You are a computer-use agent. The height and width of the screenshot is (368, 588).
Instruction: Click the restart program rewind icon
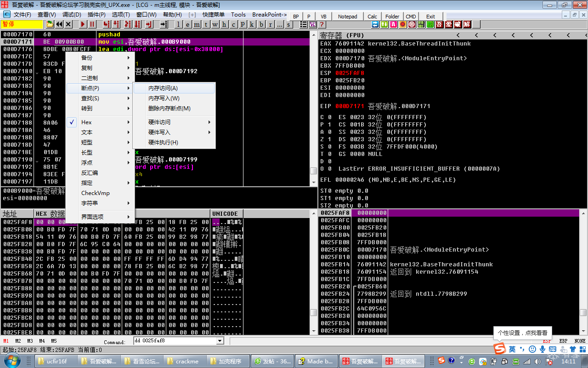point(59,24)
